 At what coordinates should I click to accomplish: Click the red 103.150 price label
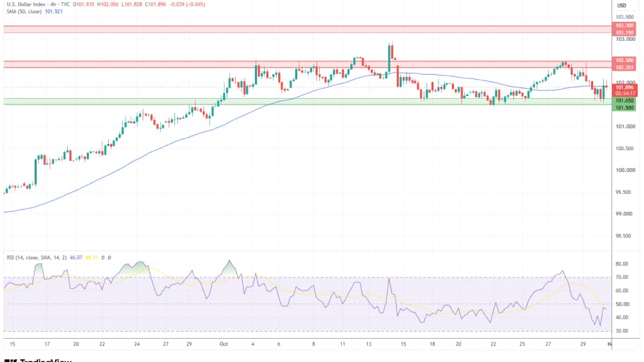coord(624,32)
